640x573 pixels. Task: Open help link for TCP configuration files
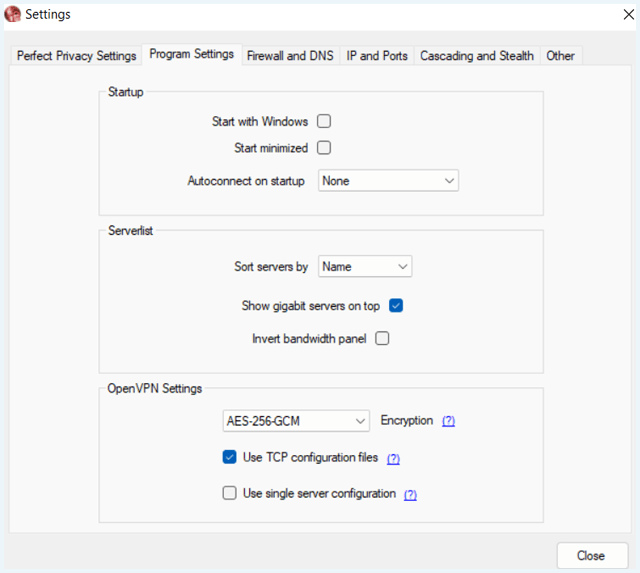click(393, 458)
